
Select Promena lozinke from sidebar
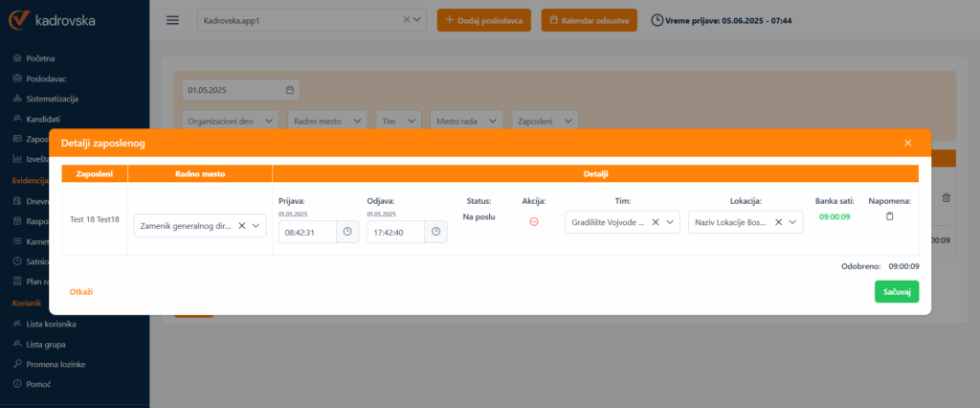tap(57, 364)
